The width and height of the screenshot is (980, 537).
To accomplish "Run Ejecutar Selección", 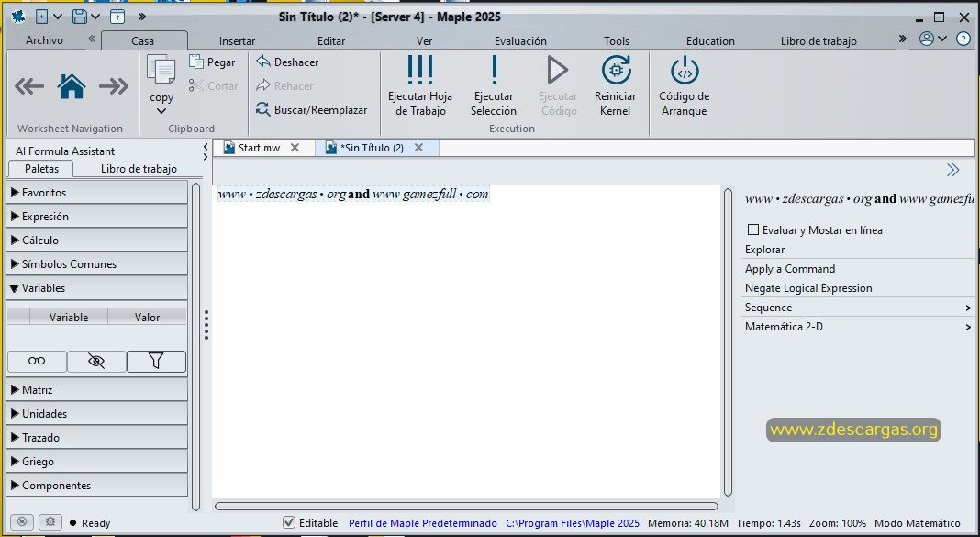I will (494, 85).
